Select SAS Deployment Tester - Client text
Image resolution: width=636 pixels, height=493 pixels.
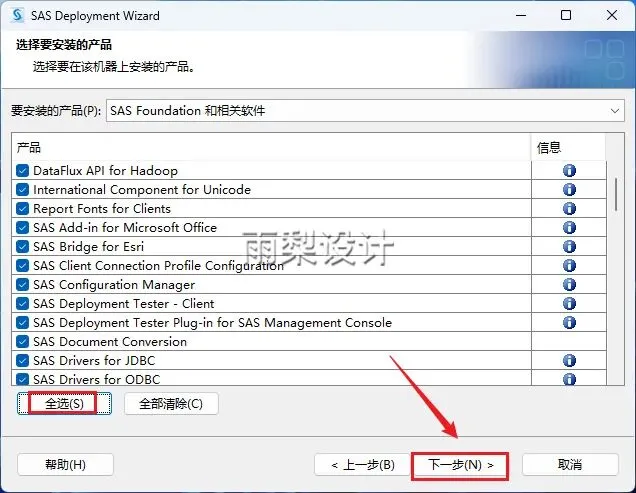point(124,304)
